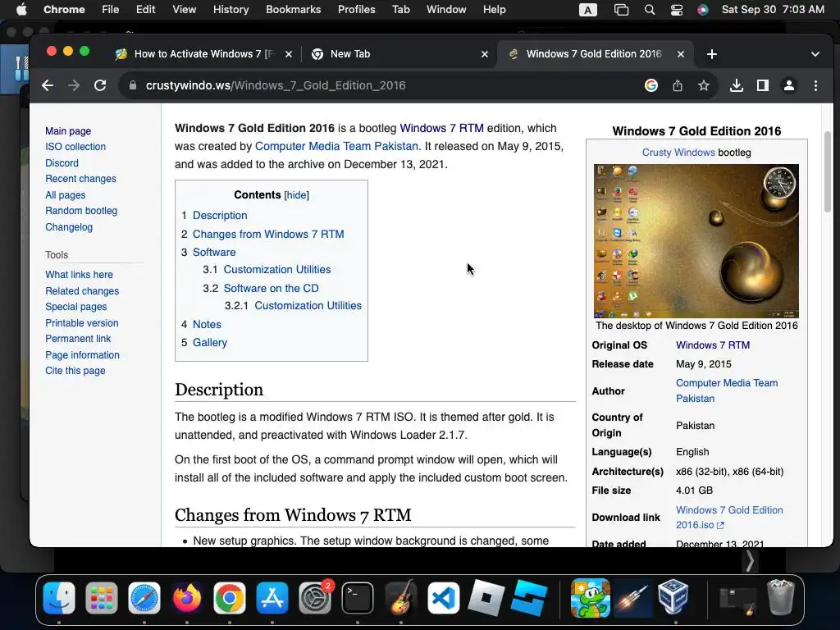This screenshot has width=840, height=630.
Task: Reload the current page
Action: pos(100,85)
